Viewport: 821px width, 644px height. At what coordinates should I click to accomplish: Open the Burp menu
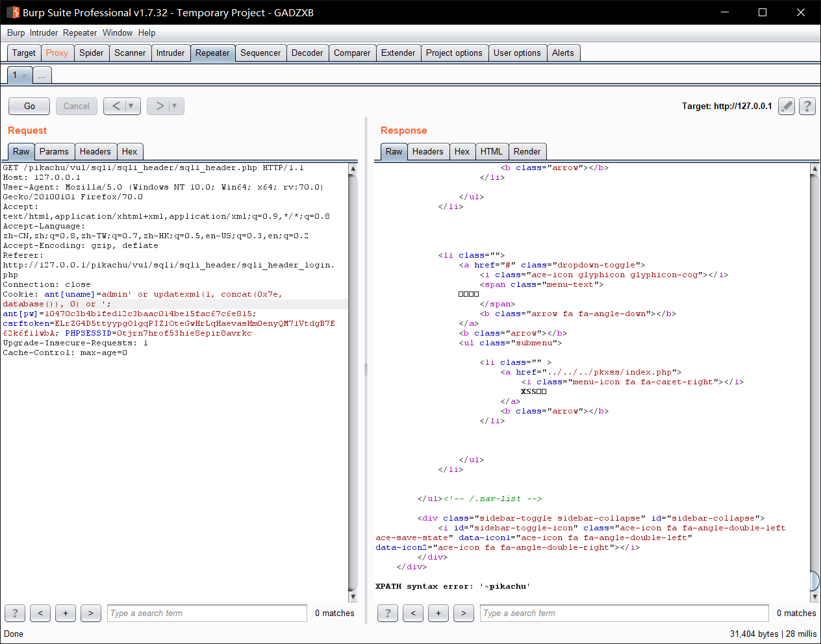coord(16,32)
